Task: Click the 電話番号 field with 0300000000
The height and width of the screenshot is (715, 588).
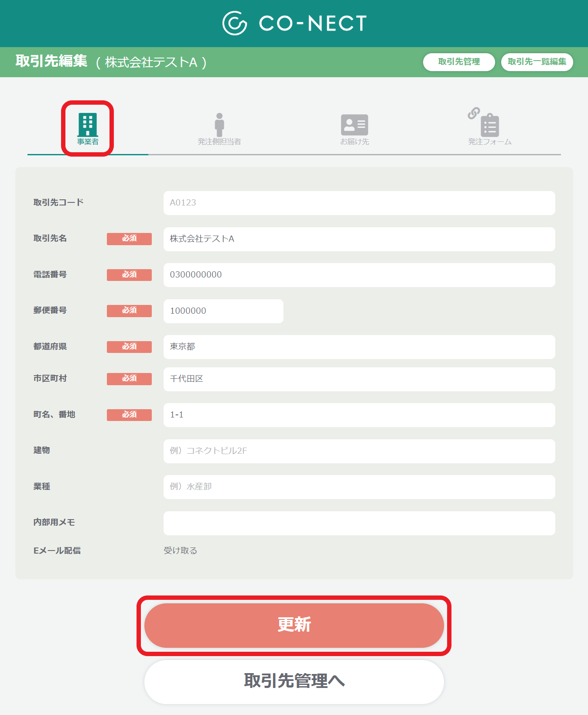Action: coord(359,275)
